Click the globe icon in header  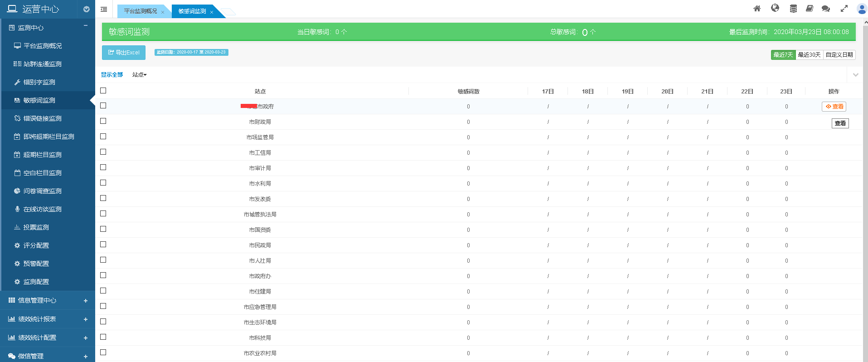[x=775, y=8]
